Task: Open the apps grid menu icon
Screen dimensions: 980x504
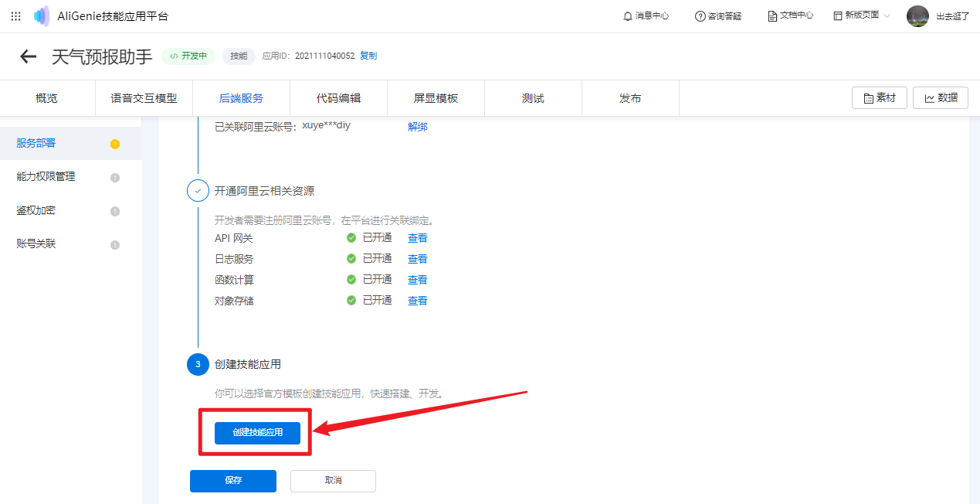Action: (15, 16)
